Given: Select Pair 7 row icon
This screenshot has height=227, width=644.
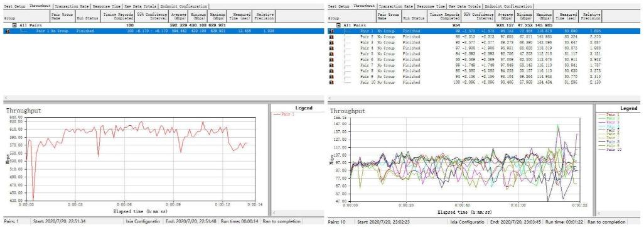Looking at the screenshot, I should tap(331, 65).
